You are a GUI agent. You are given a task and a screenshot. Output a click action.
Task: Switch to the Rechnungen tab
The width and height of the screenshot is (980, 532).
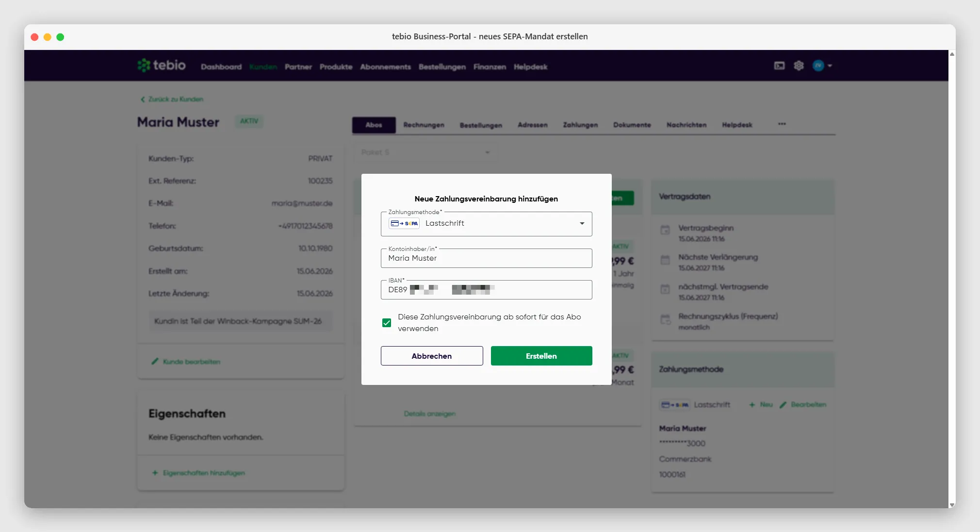pos(424,125)
